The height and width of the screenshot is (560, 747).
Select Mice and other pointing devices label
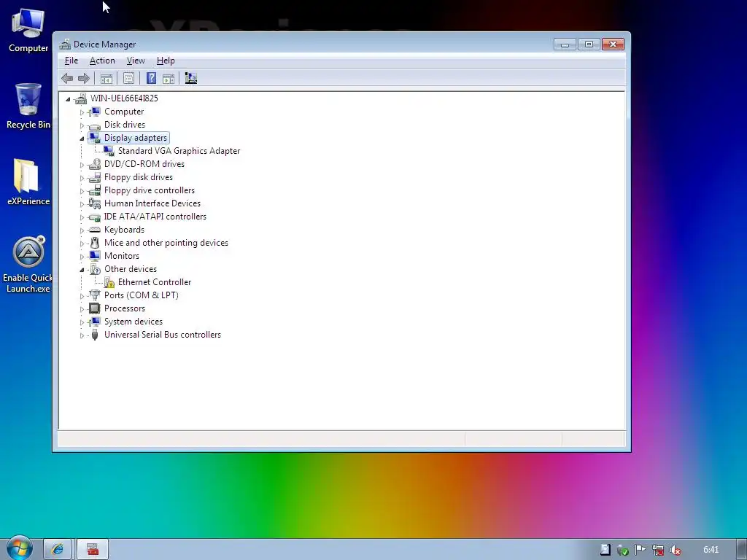[166, 243]
